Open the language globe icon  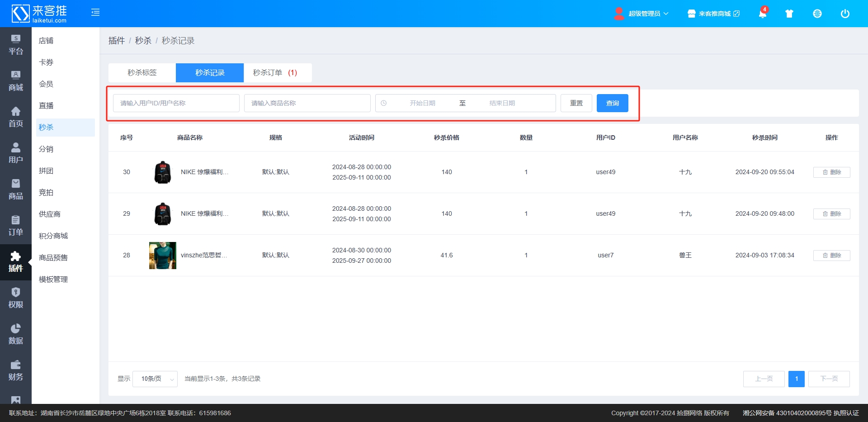(x=817, y=14)
